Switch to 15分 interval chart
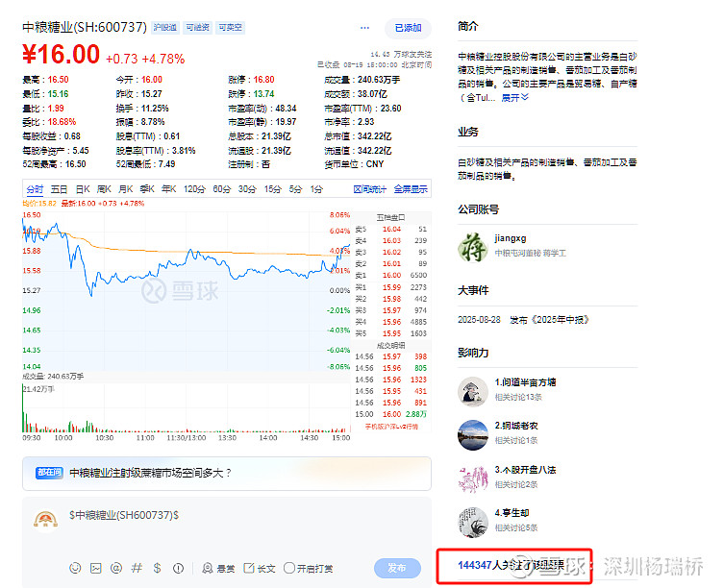The image size is (724, 588). (x=272, y=188)
